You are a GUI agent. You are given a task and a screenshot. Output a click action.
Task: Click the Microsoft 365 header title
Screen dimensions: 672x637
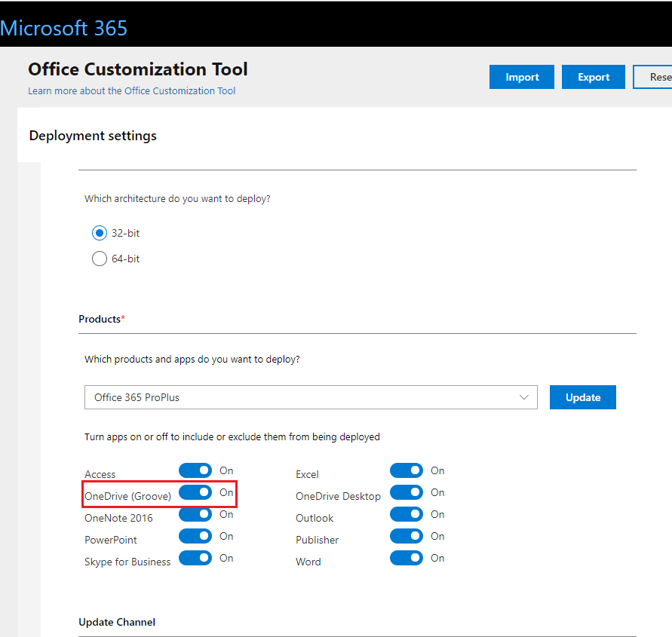tap(63, 29)
